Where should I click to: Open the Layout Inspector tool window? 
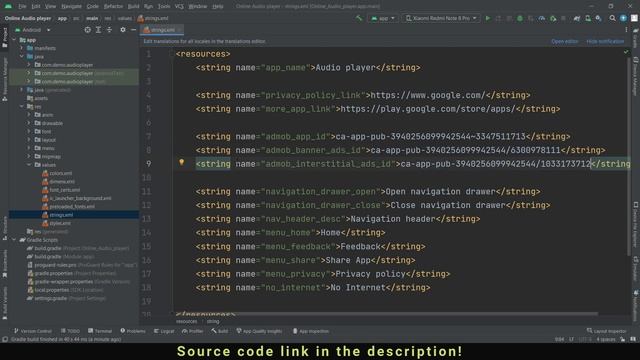click(607, 331)
